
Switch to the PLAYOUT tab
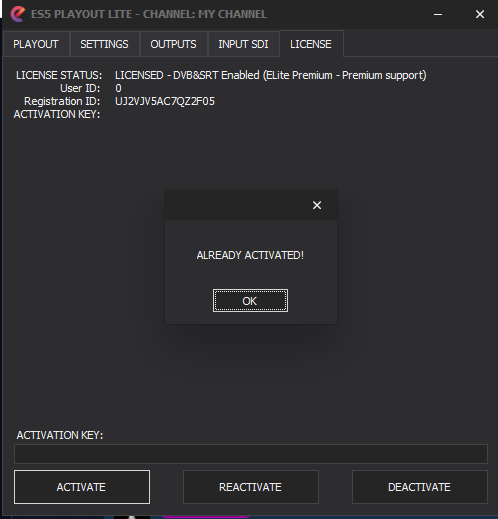36,44
